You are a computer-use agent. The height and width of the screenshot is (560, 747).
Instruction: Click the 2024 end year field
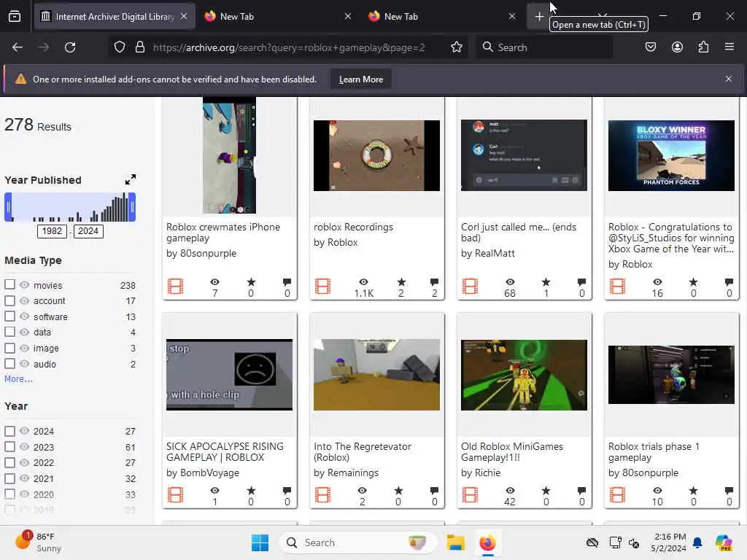point(88,231)
